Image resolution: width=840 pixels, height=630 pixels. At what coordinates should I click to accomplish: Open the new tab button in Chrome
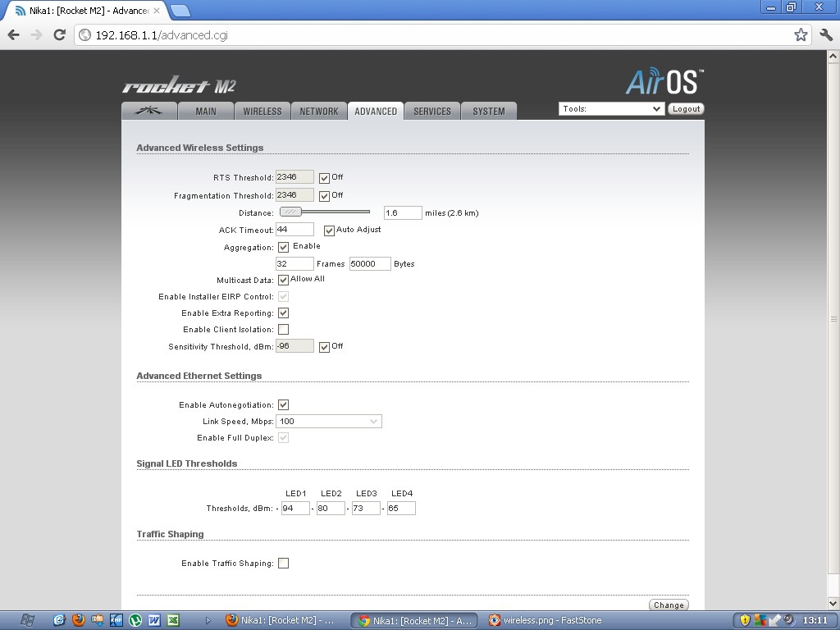pos(180,10)
